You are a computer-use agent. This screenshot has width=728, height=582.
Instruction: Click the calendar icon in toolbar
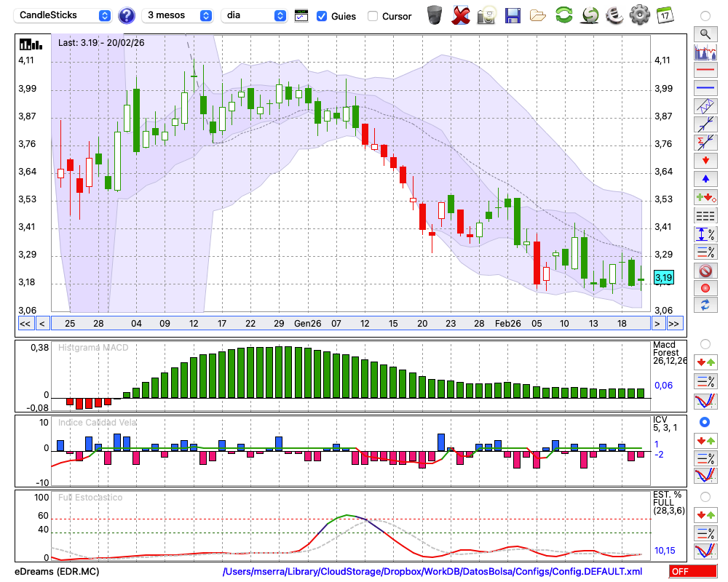point(664,15)
